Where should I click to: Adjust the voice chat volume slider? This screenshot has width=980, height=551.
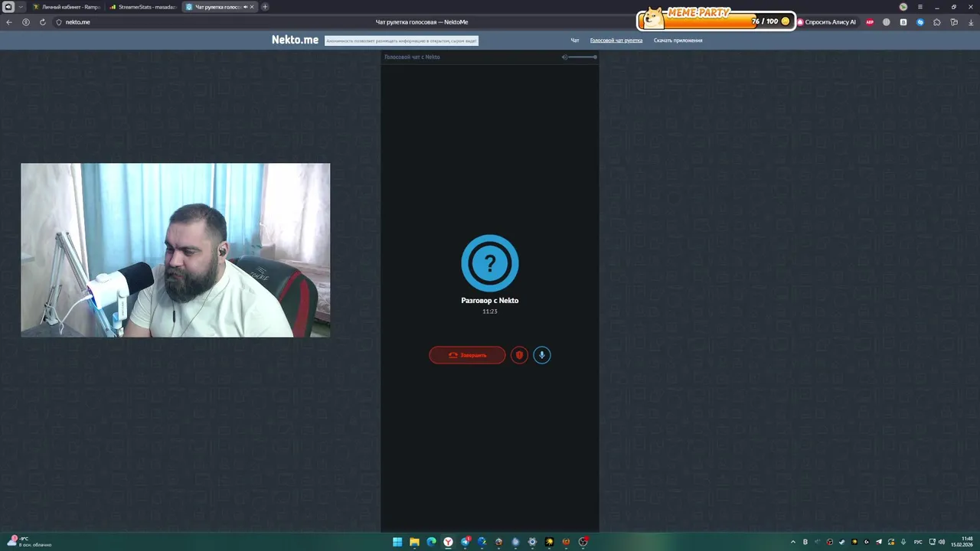click(583, 57)
